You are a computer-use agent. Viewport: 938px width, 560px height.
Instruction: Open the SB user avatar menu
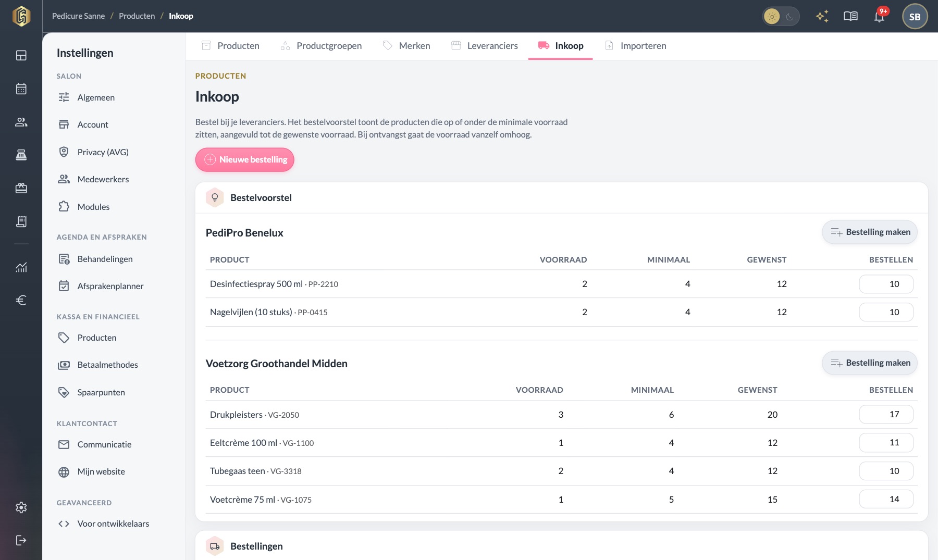915,17
